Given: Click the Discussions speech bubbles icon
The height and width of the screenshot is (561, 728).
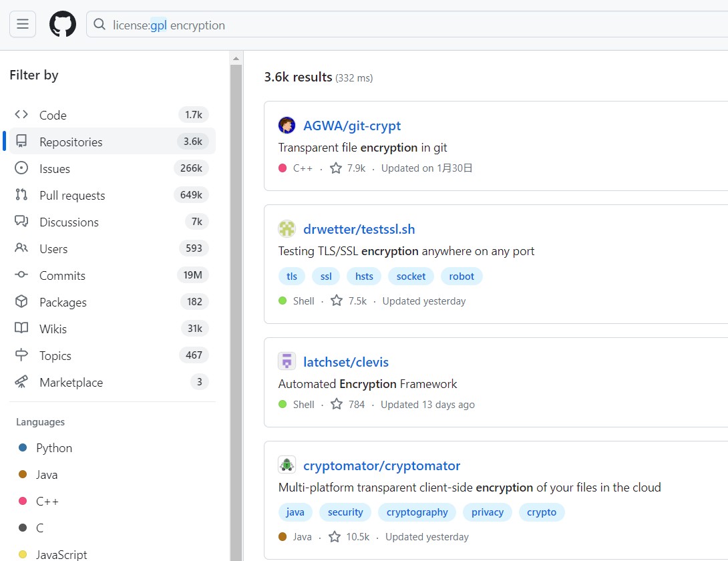Looking at the screenshot, I should click(21, 221).
